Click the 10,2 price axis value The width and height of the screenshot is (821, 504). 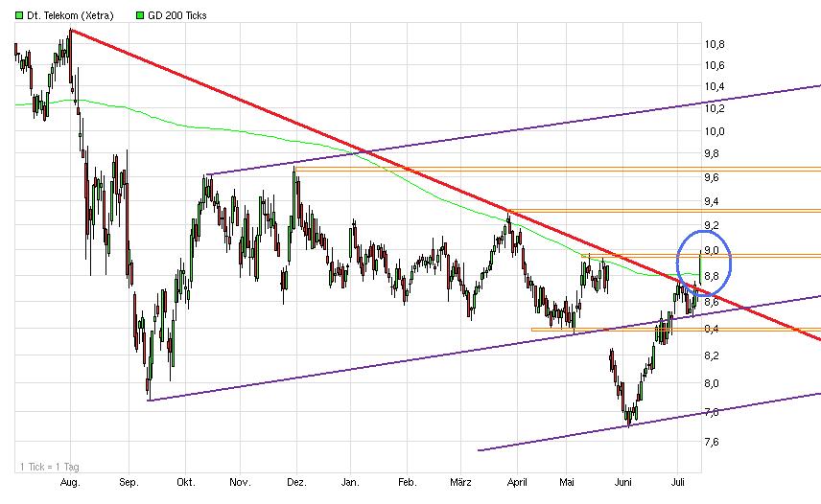tap(715, 108)
